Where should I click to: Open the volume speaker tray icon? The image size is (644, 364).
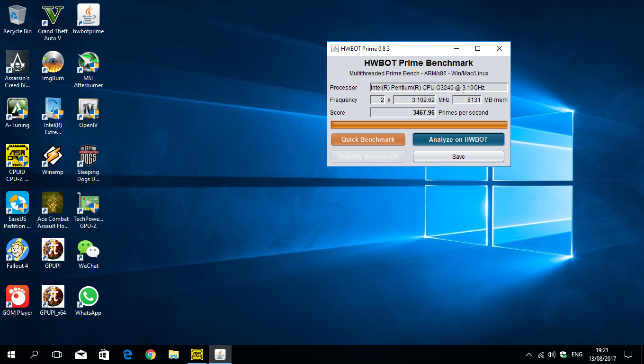(552, 355)
